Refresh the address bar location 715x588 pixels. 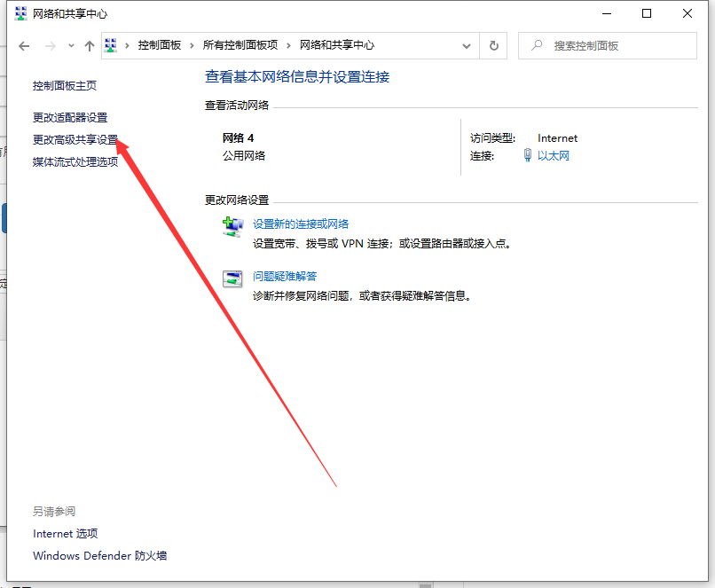[x=494, y=45]
